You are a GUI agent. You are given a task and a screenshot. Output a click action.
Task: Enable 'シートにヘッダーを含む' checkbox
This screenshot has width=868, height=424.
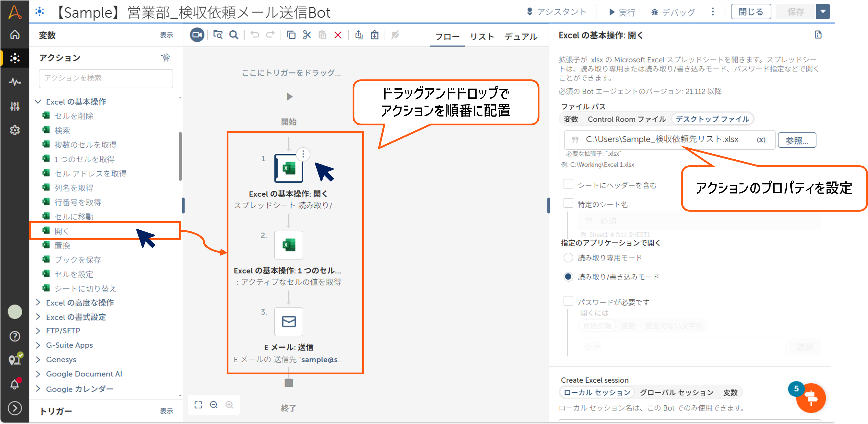tap(568, 184)
